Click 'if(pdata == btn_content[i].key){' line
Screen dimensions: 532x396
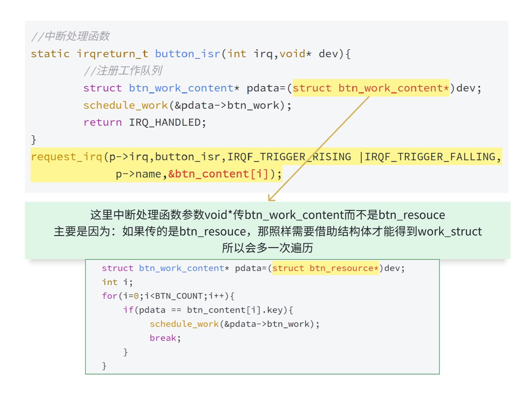pyautogui.click(x=208, y=310)
